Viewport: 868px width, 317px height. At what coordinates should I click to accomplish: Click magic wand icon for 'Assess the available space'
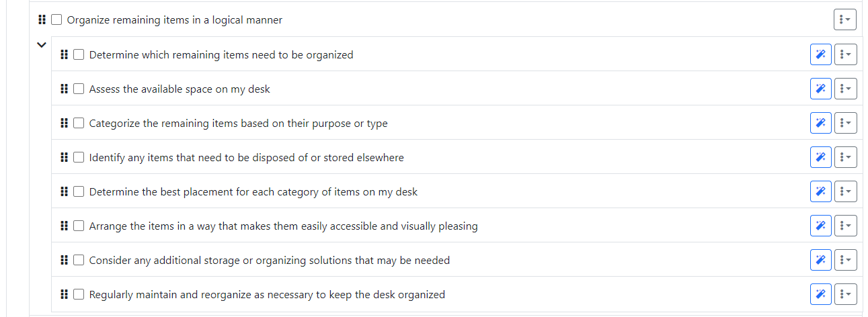820,89
